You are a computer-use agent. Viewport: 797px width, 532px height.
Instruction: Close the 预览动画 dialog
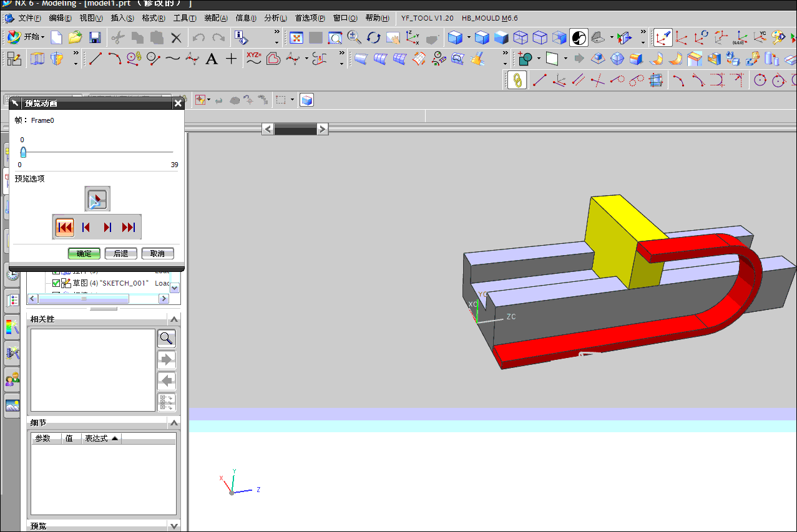pyautogui.click(x=178, y=104)
